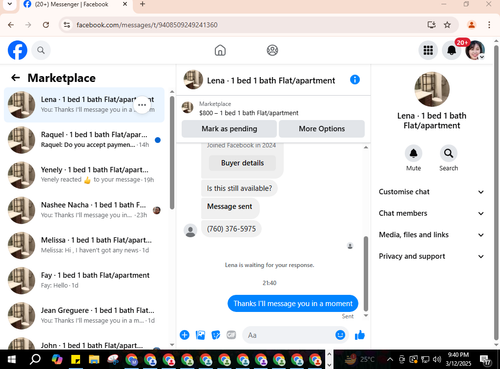Image resolution: width=500 pixels, height=369 pixels.
Task: Open emoji picker smiley icon
Action: tap(340, 335)
